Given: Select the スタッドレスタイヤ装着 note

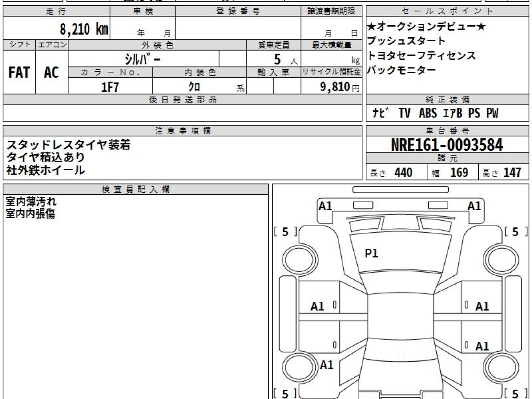Looking at the screenshot, I should (68, 145).
